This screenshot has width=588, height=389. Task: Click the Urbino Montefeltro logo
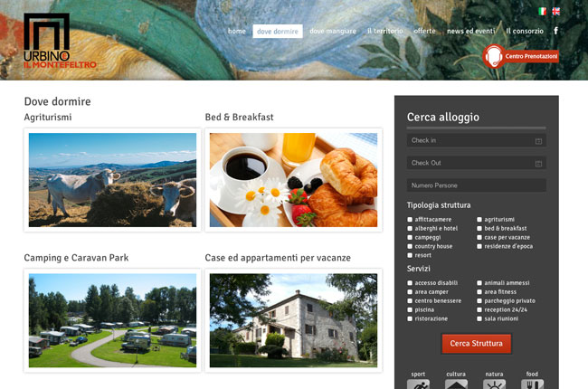60,41
